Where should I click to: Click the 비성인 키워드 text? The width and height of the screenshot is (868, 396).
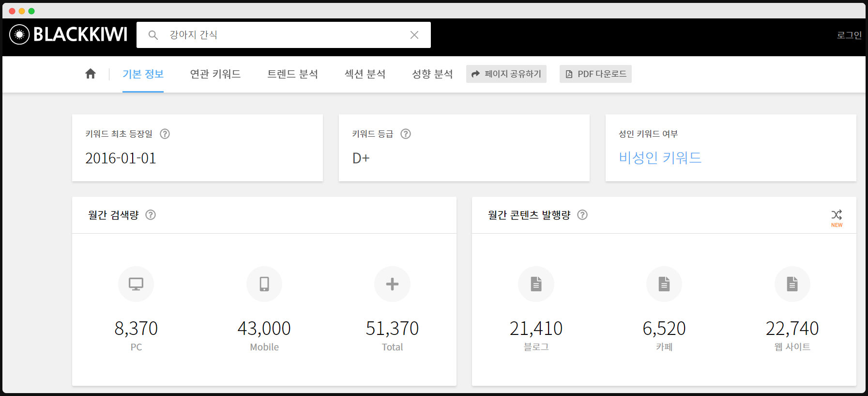[660, 158]
